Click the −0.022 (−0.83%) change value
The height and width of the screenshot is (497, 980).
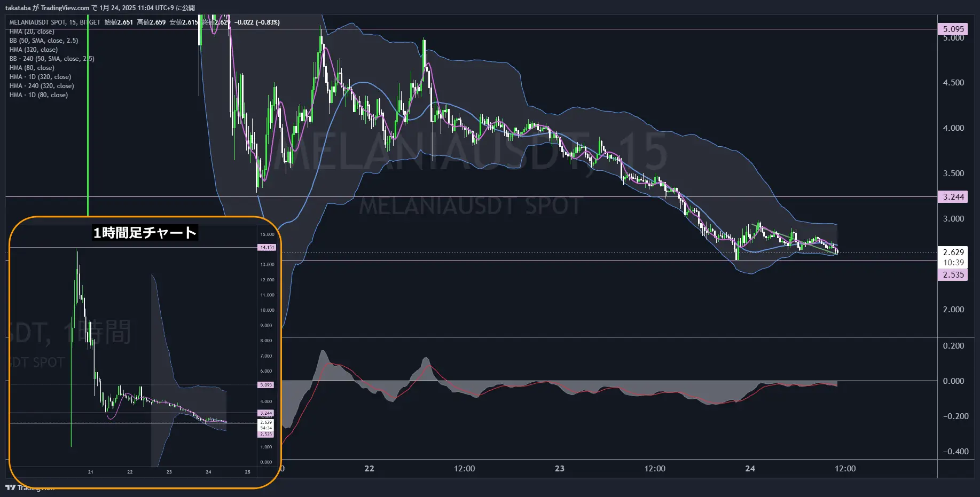[x=257, y=22]
